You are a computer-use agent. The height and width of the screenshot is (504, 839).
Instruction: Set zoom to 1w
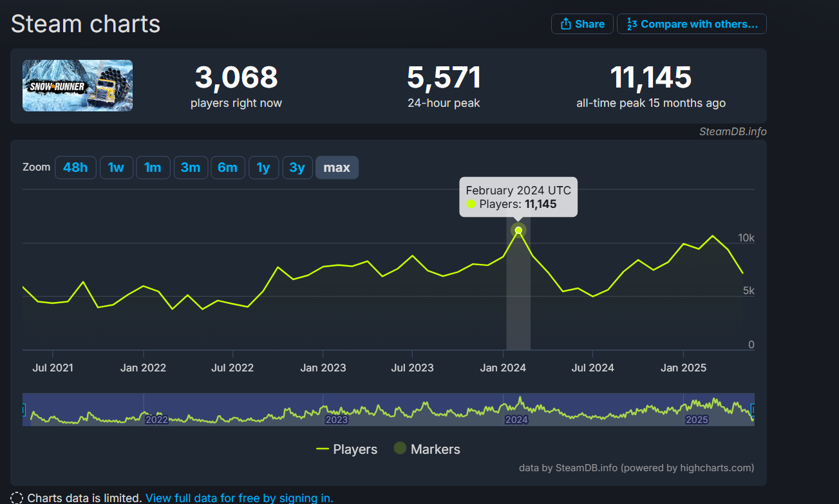coord(116,167)
